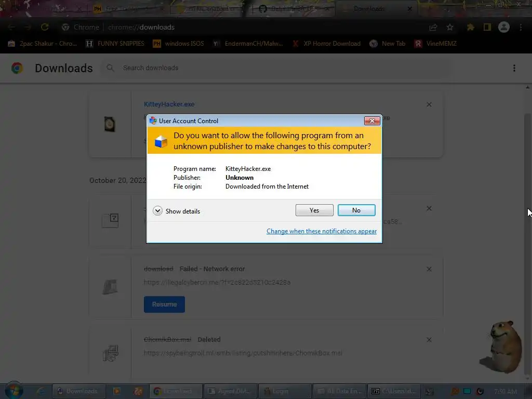Open 2pac Shakur bookmark
Image resolution: width=532 pixels, height=399 pixels.
pyautogui.click(x=43, y=44)
